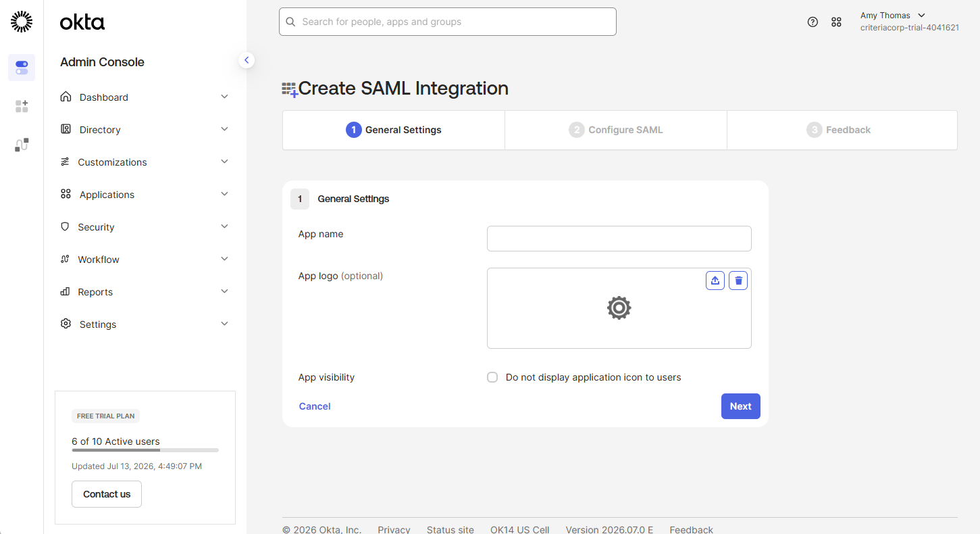The width and height of the screenshot is (980, 534).
Task: Click the Workflow nodes icon
Action: tap(65, 259)
